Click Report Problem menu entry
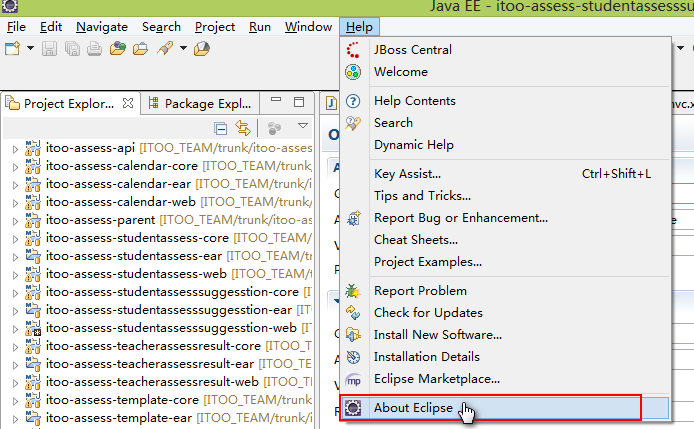 [x=505, y=291]
